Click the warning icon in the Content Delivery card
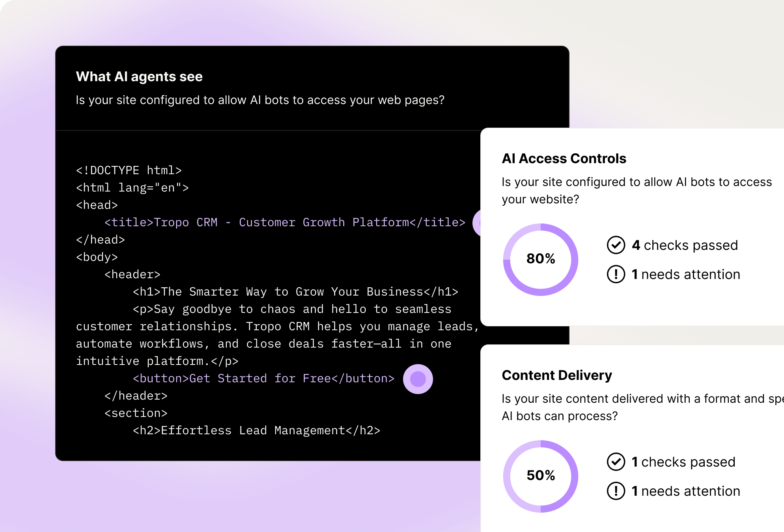The width and height of the screenshot is (784, 532). (616, 491)
